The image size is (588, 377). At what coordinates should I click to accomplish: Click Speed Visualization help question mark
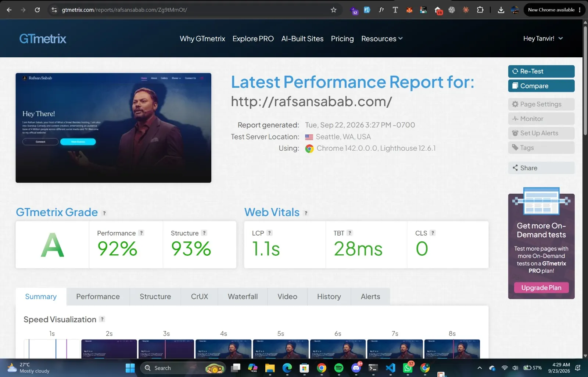(x=102, y=319)
